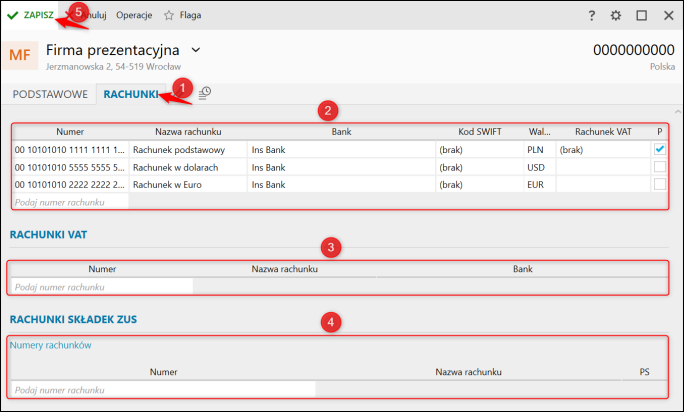This screenshot has height=412, width=684.
Task: Click the ZAPISZ save button
Action: [30, 16]
